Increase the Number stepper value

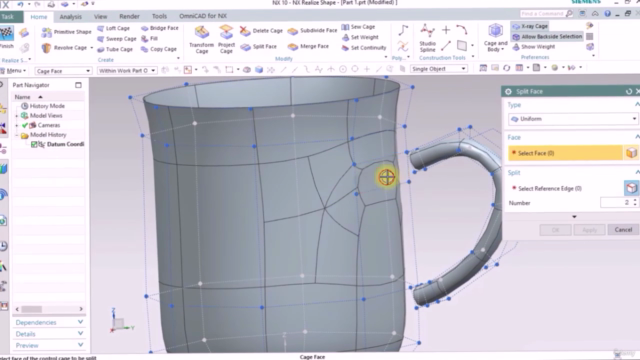635,200
